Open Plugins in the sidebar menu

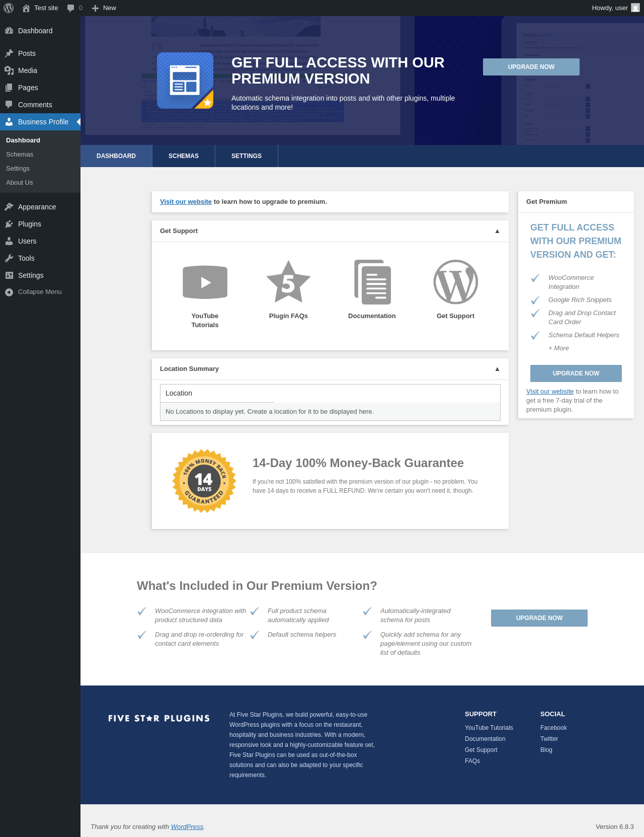[x=30, y=224]
